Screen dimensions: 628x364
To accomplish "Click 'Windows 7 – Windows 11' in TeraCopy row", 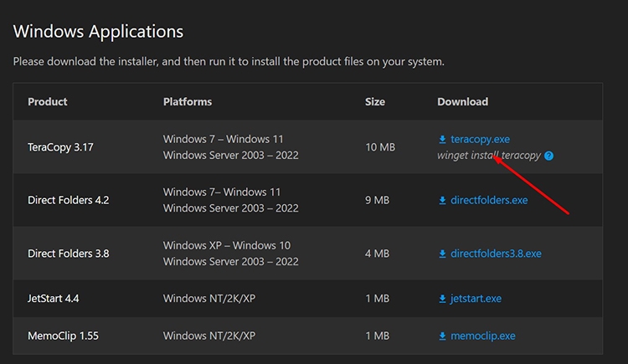I will click(x=223, y=140).
